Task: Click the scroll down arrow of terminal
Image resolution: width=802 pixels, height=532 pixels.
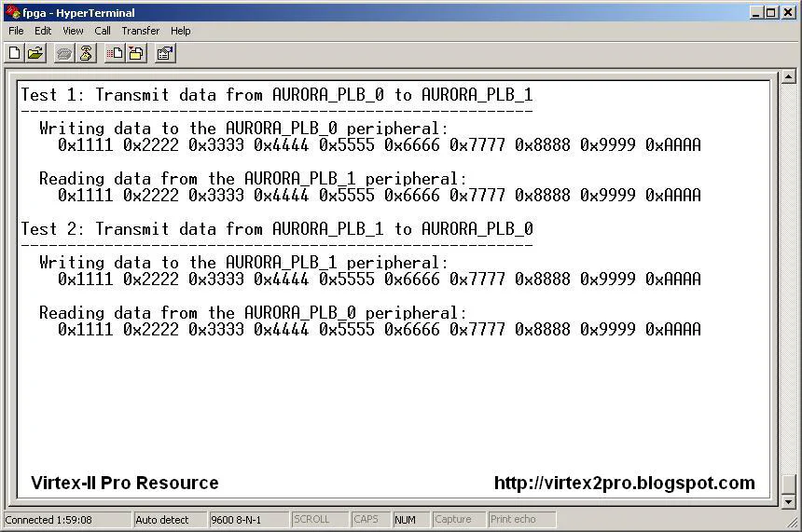Action: [x=788, y=501]
